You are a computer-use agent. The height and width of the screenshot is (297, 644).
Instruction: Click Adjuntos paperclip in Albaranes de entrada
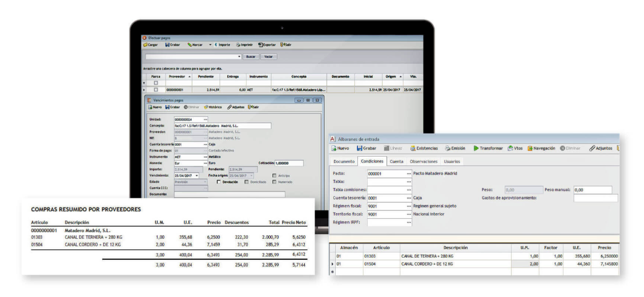pyautogui.click(x=592, y=148)
